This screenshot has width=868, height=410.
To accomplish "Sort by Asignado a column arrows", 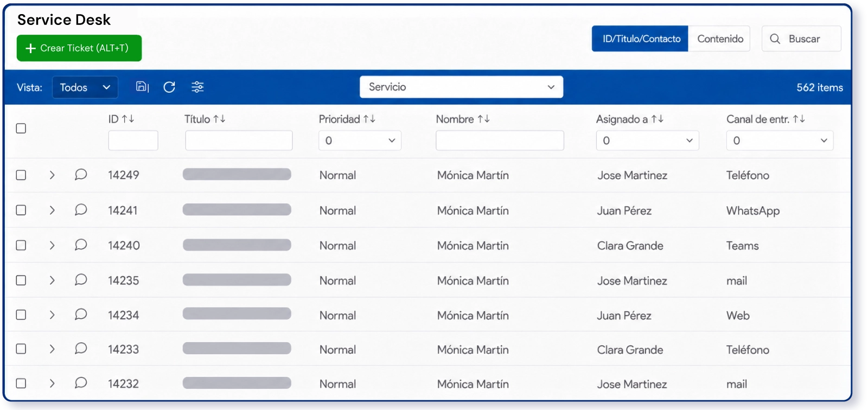I will (x=658, y=119).
